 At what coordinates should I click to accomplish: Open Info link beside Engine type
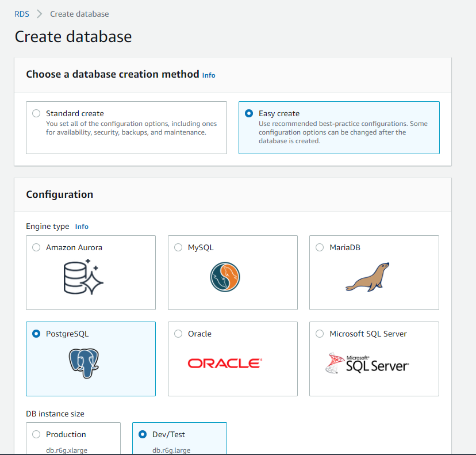coord(82,227)
